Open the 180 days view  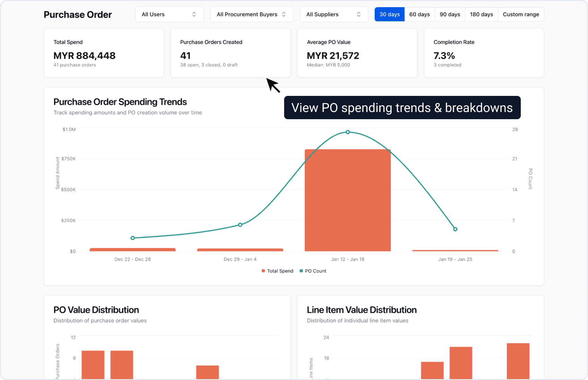pyautogui.click(x=481, y=14)
